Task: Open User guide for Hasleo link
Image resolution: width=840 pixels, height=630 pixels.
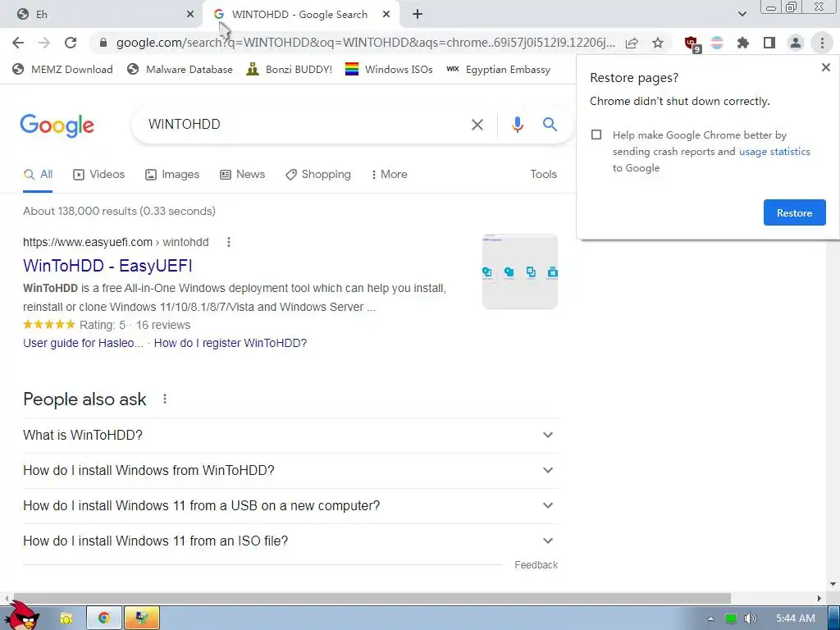Action: point(83,344)
